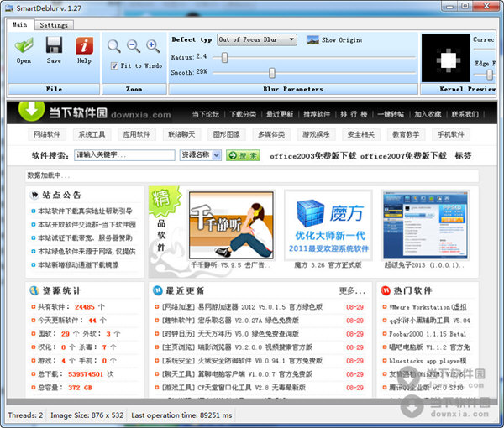Image resolution: width=504 pixels, height=428 pixels.
Task: Click the 网络软件 category button
Action: click(x=48, y=134)
